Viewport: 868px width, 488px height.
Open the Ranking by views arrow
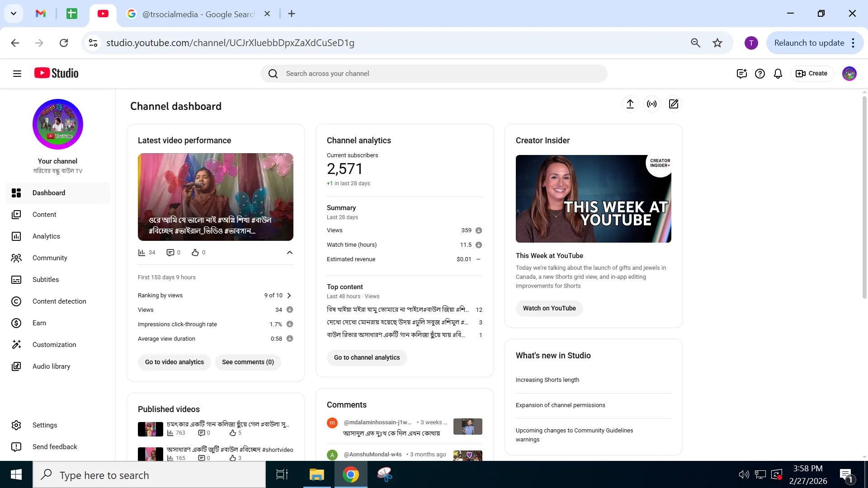pos(289,296)
